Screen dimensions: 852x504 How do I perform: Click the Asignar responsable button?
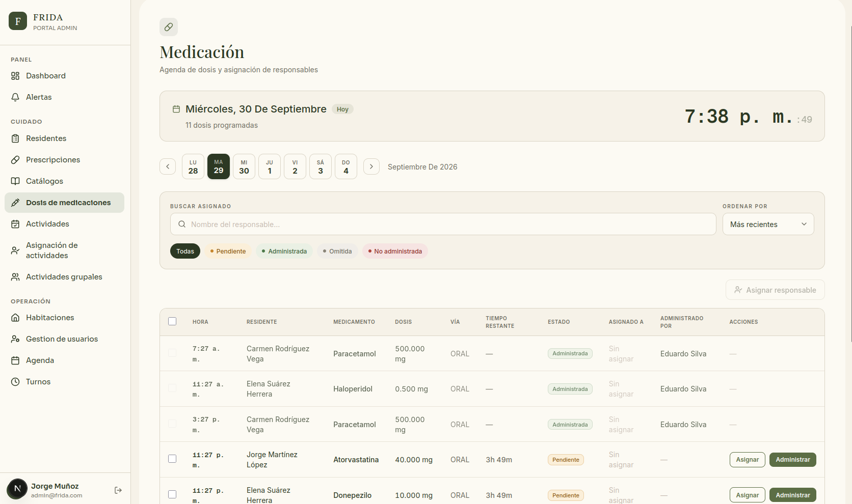pos(775,290)
